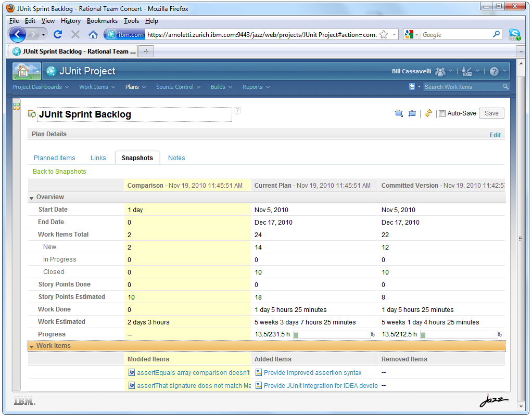Click the snapshot icon with the bottom-left arrow

(x=412, y=113)
